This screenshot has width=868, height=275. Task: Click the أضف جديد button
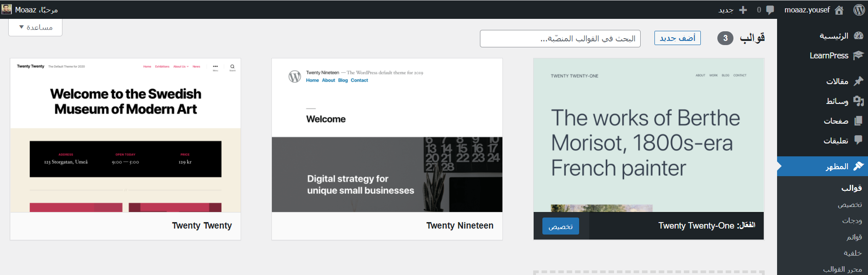(x=677, y=38)
